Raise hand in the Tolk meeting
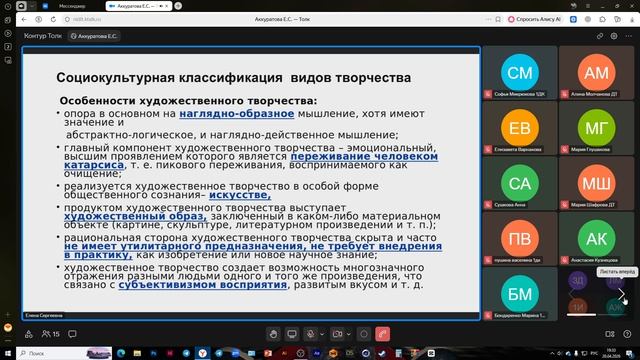This screenshot has height=360, width=640. tap(273, 334)
